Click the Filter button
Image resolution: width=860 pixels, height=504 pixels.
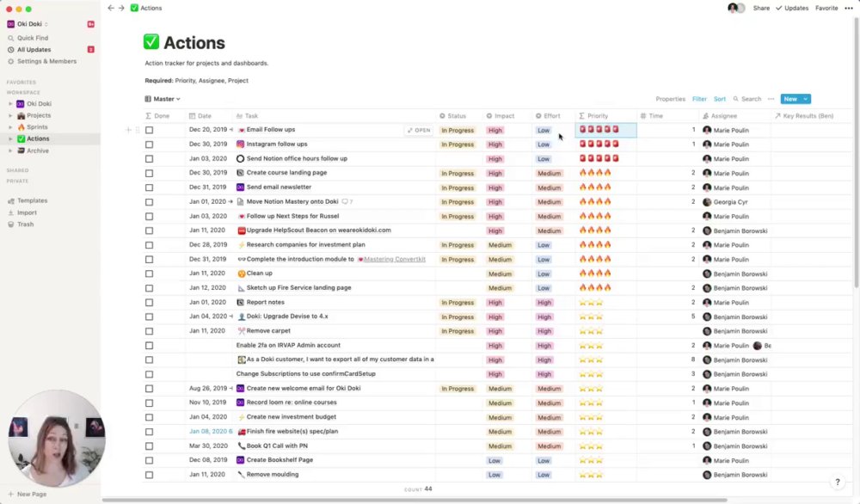pyautogui.click(x=699, y=99)
